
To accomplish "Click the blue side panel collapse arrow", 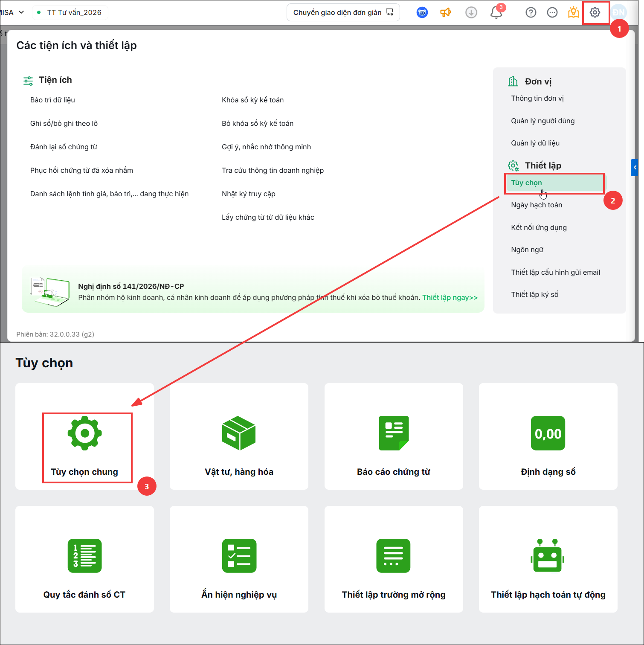I will 635,168.
